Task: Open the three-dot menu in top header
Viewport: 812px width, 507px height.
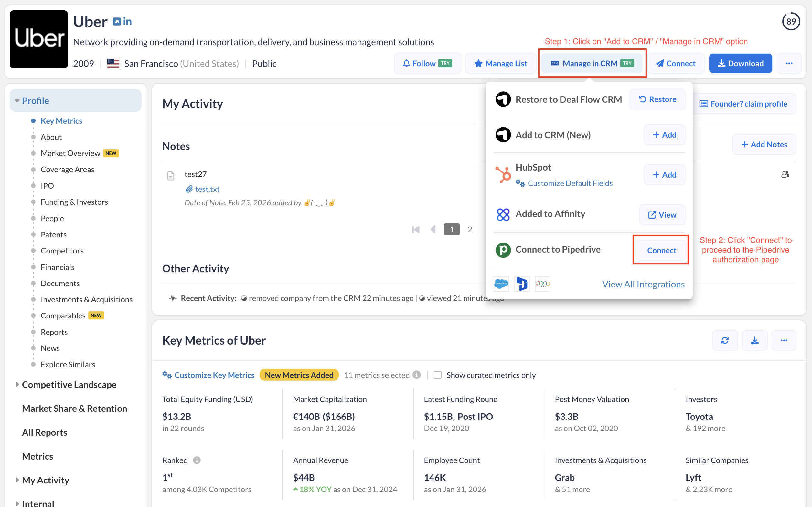Action: (789, 63)
